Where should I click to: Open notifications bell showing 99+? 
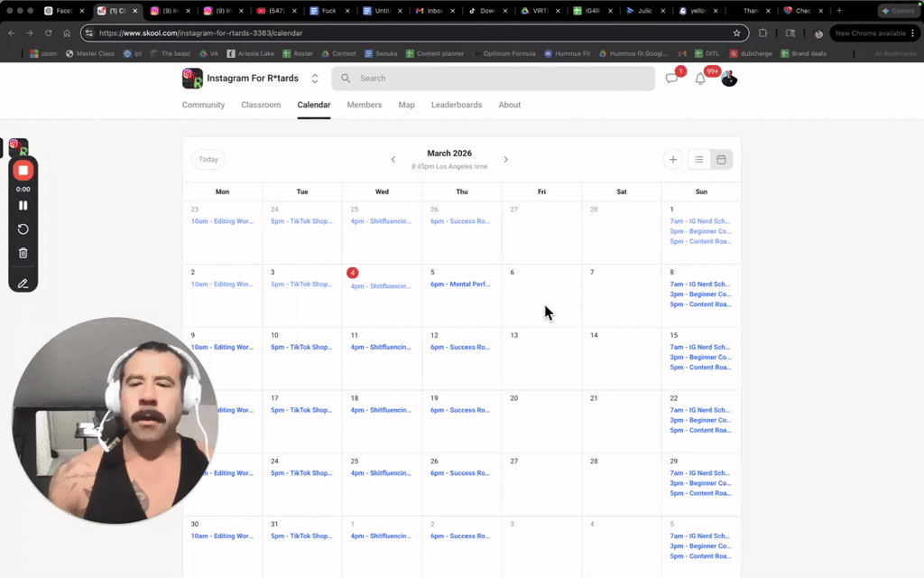point(699,79)
